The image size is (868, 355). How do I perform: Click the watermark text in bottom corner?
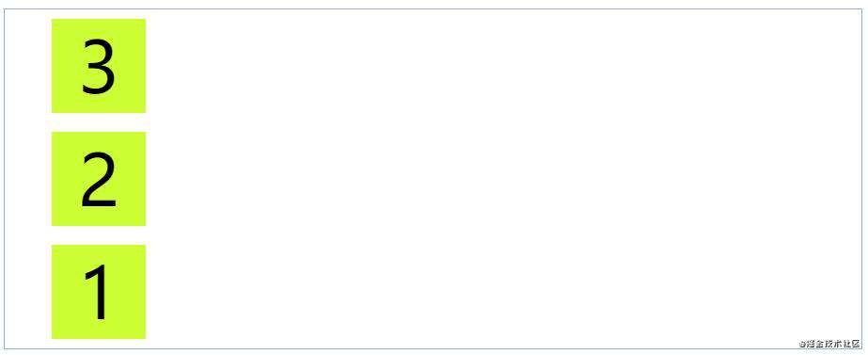[829, 344]
